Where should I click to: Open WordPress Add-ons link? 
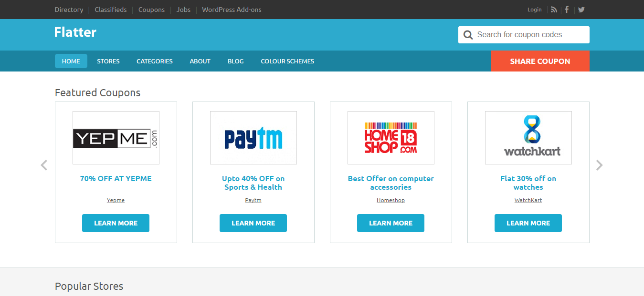[x=232, y=10]
